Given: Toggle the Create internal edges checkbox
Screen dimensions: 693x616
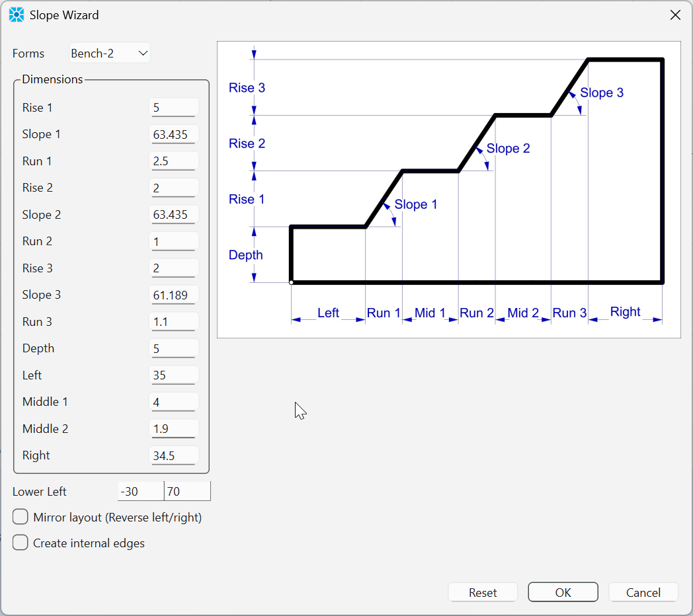Looking at the screenshot, I should pos(20,543).
